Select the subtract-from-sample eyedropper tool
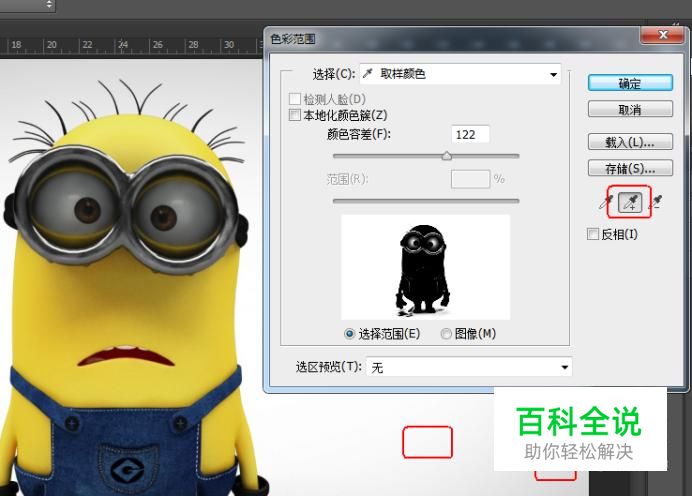This screenshot has width=692, height=496. point(657,202)
